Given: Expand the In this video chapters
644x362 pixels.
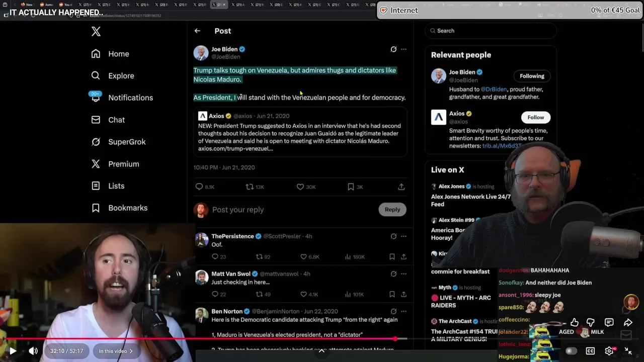Looking at the screenshot, I should click(x=116, y=351).
